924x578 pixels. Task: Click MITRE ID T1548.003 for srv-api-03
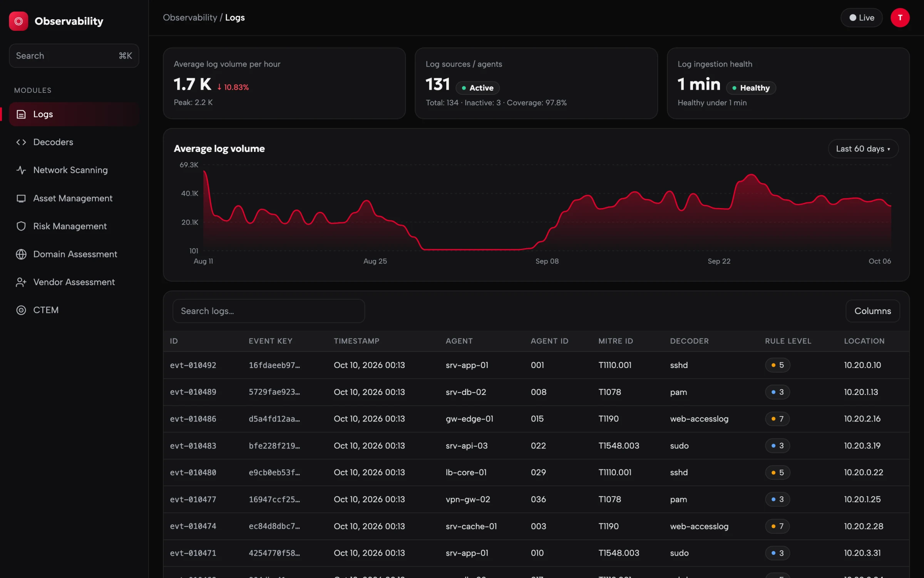click(618, 446)
